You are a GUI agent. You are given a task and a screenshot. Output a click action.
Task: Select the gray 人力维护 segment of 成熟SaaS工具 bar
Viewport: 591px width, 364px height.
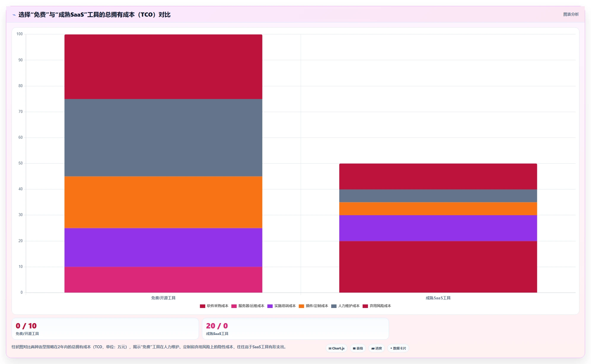[x=438, y=196]
